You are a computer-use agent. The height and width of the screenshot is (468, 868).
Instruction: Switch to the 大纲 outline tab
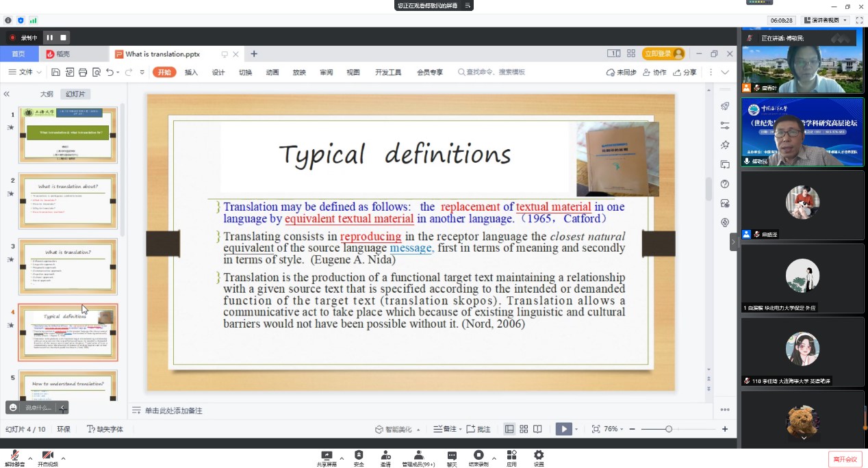[x=47, y=94]
